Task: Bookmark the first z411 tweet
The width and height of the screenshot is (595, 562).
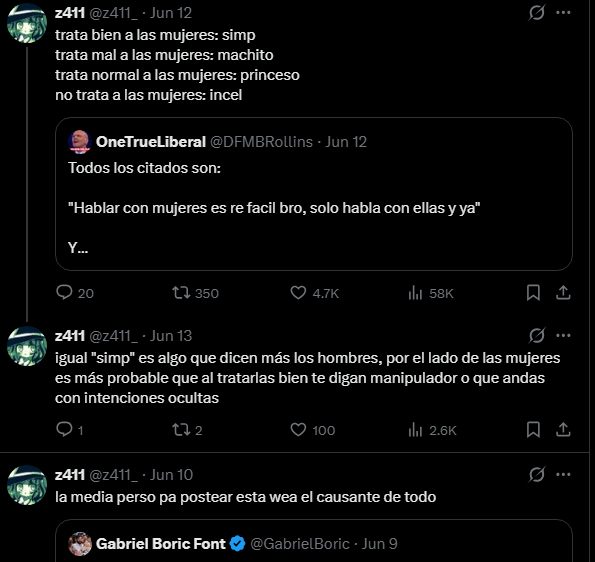Action: (x=533, y=293)
